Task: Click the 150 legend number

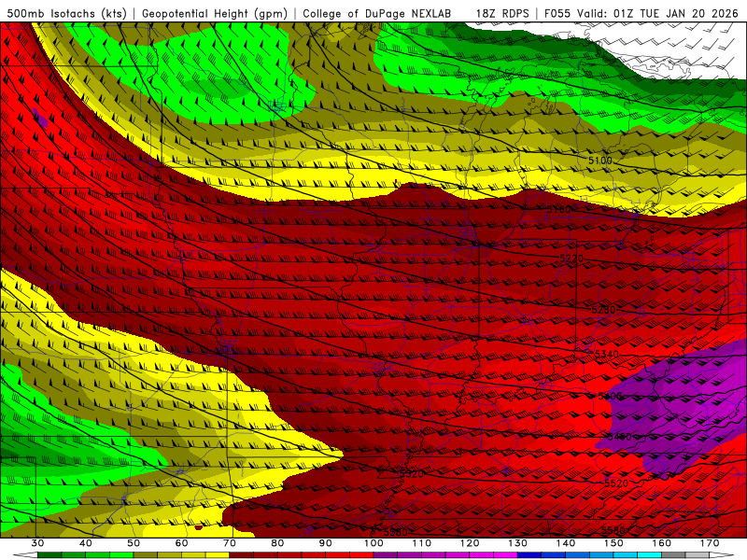Action: click(614, 543)
